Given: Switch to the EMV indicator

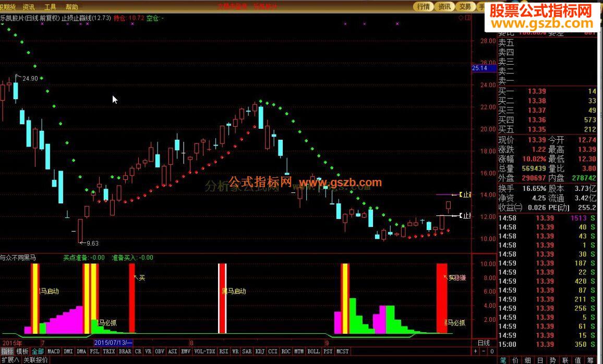Looking at the screenshot, I should click(x=186, y=351).
